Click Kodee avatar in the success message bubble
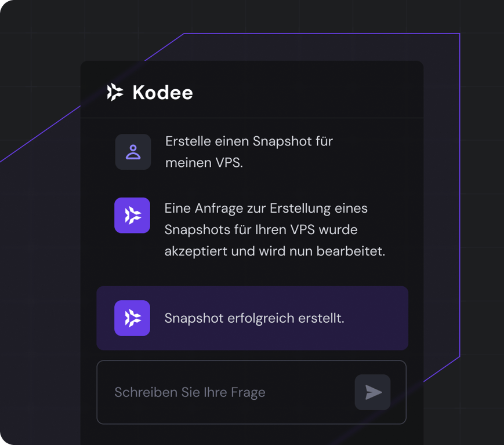 pos(132,318)
